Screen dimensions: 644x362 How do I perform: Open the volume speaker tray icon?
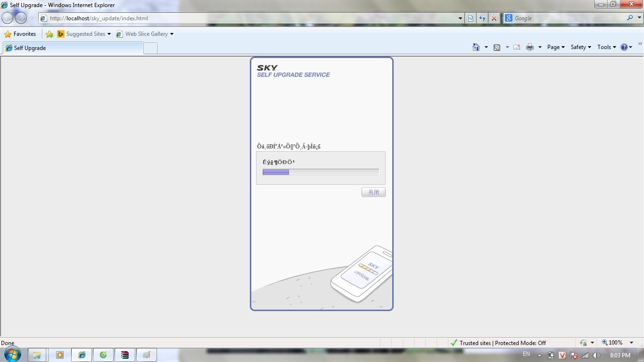(x=596, y=355)
